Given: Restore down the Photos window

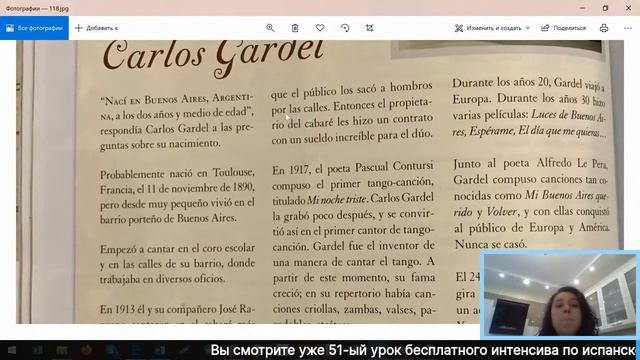Looking at the screenshot, I should point(605,8).
